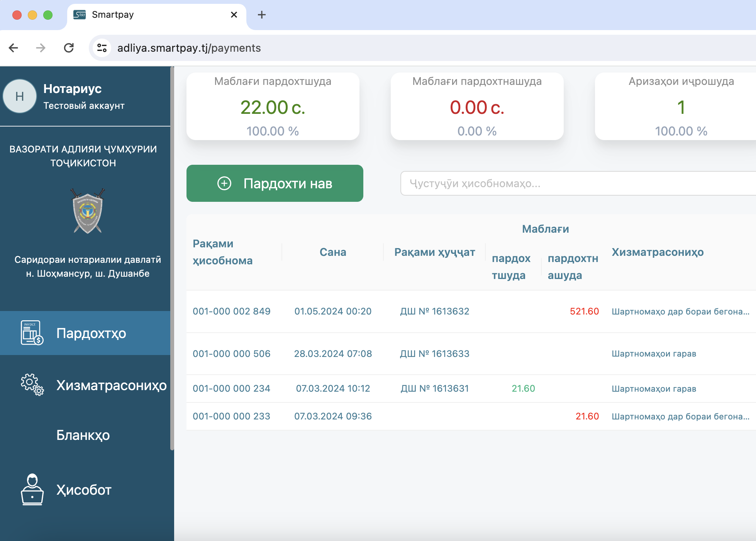Click date 28.03.2024 07:08
Screen dimensions: 756x541
pyautogui.click(x=333, y=354)
